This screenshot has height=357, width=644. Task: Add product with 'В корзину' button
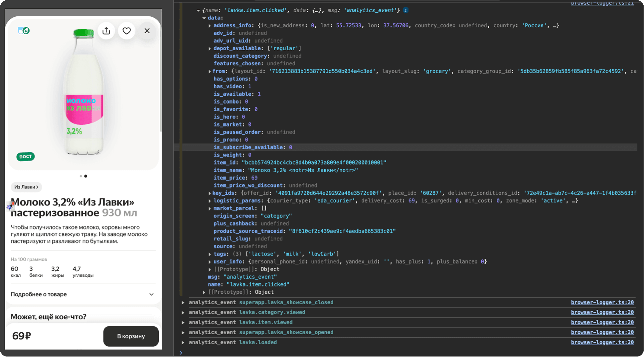coord(131,336)
